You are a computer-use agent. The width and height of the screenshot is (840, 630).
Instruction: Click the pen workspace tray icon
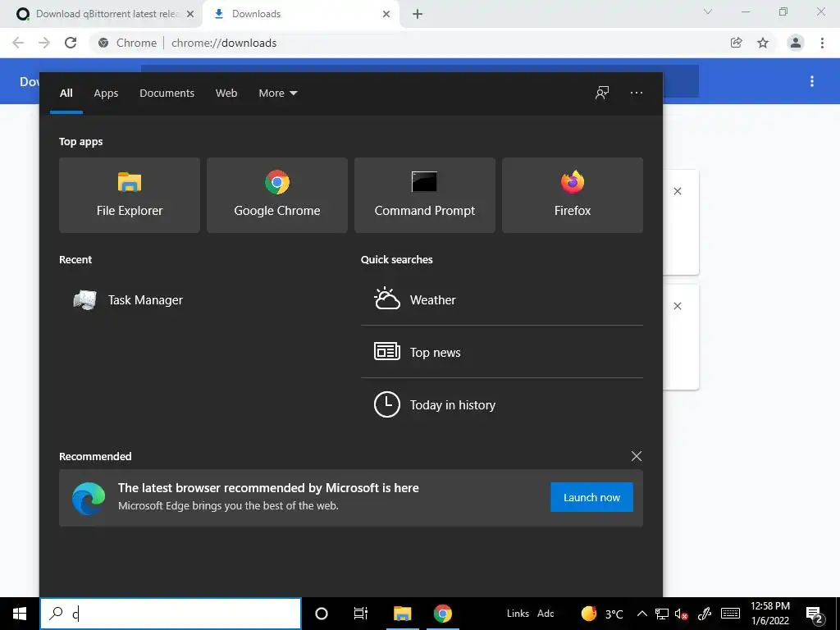coord(705,614)
